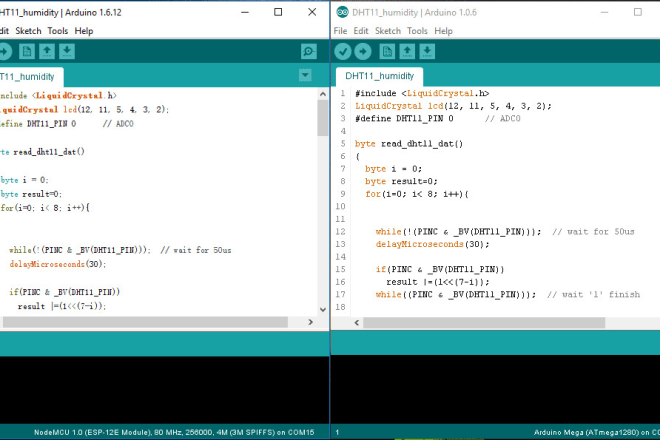Open Help menu in Arduino 1.0.6 window
The width and height of the screenshot is (660, 440).
point(443,31)
